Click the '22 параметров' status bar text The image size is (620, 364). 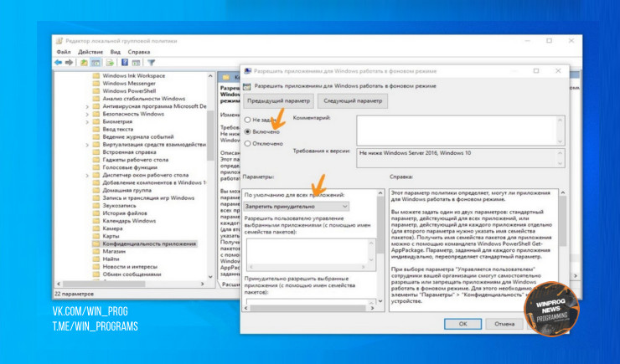click(x=74, y=294)
